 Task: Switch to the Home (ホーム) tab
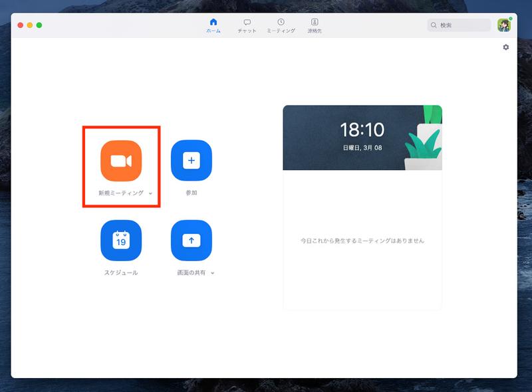pos(213,26)
